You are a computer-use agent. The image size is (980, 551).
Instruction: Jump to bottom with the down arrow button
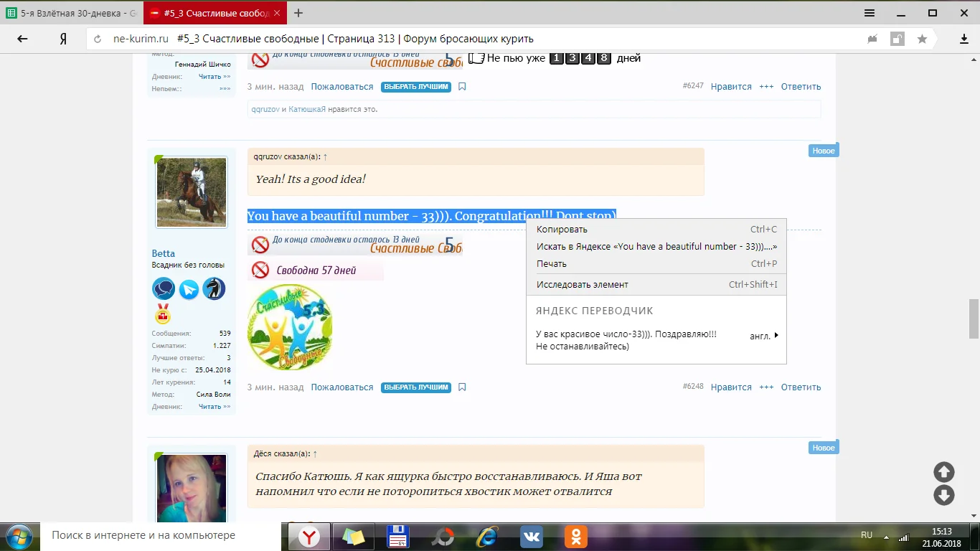pos(943,495)
